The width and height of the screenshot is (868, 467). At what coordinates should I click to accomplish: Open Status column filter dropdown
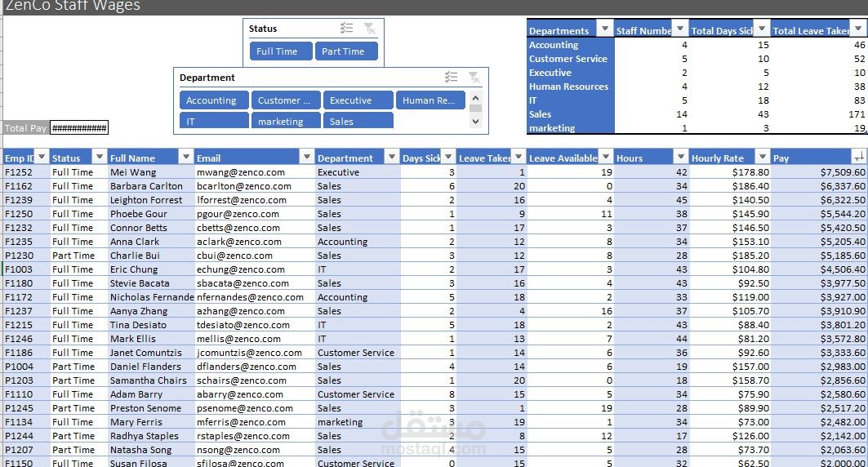click(x=99, y=157)
